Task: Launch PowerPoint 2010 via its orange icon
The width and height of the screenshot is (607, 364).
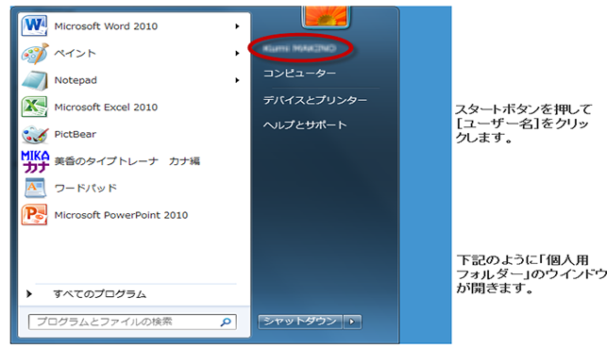Action: tap(34, 215)
